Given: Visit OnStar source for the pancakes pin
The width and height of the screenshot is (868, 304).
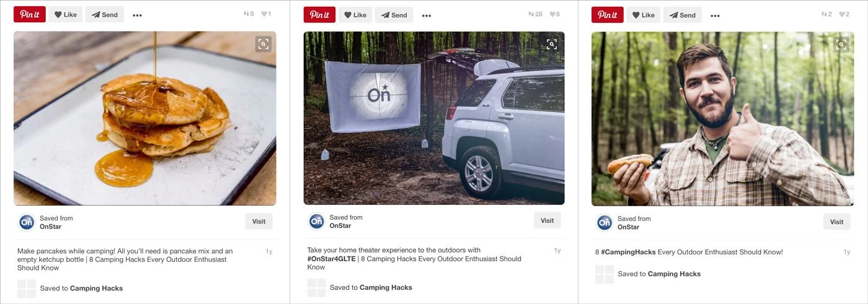Looking at the screenshot, I should [259, 222].
